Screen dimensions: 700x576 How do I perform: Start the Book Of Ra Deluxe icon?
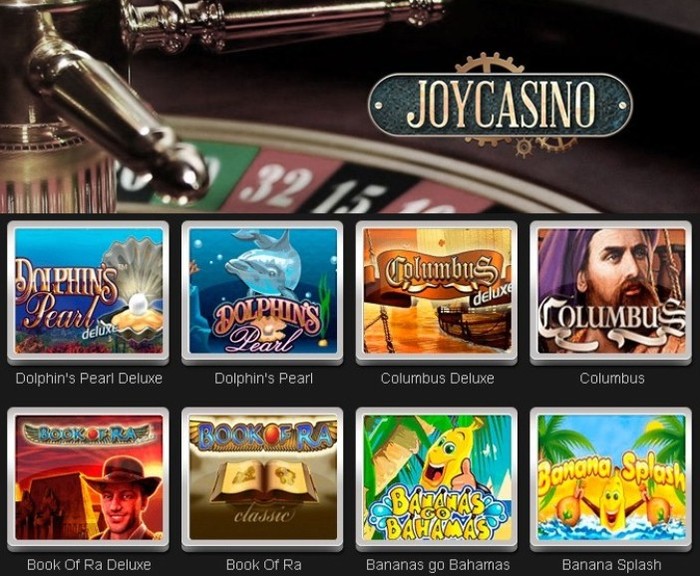pyautogui.click(x=88, y=478)
